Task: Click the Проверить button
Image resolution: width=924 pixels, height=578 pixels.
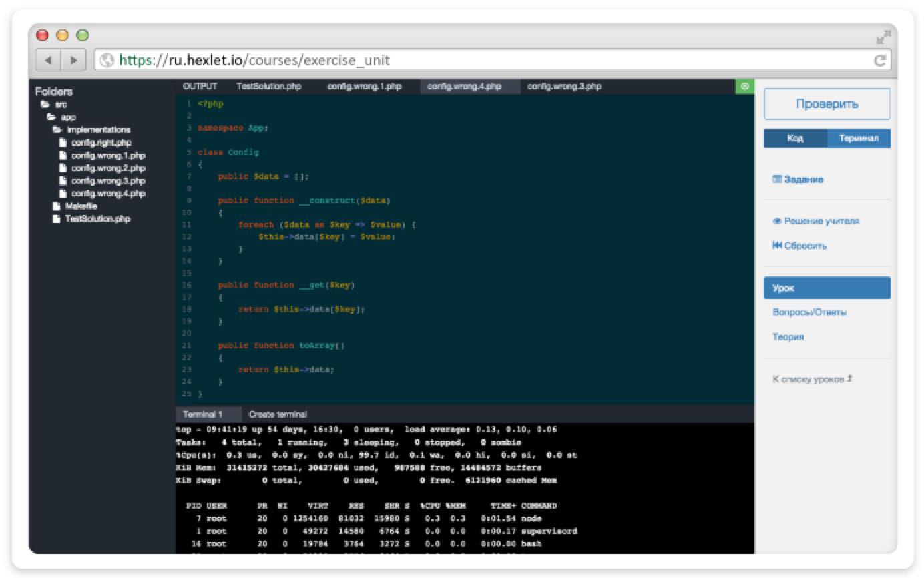Action: 827,104
